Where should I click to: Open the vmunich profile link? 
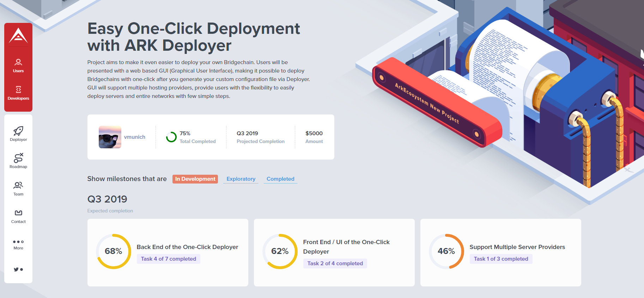[x=134, y=137]
